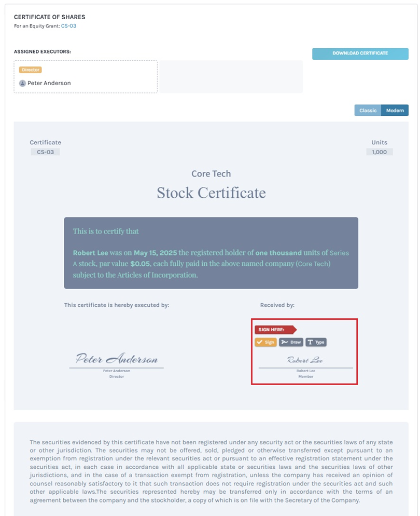Switch certificate style to Classic
Viewport: 420px width, 516px height.
368,111
